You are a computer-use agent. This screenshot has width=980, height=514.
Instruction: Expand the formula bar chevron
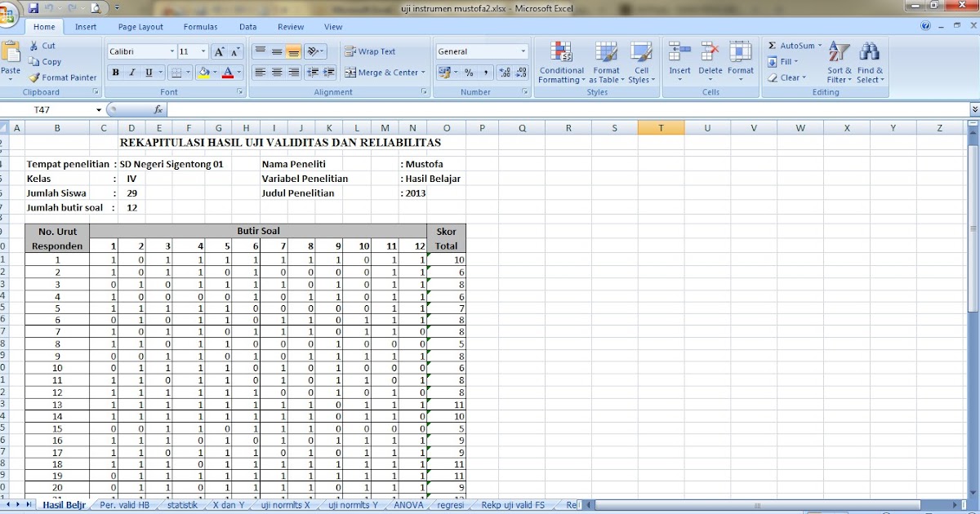pyautogui.click(x=975, y=109)
